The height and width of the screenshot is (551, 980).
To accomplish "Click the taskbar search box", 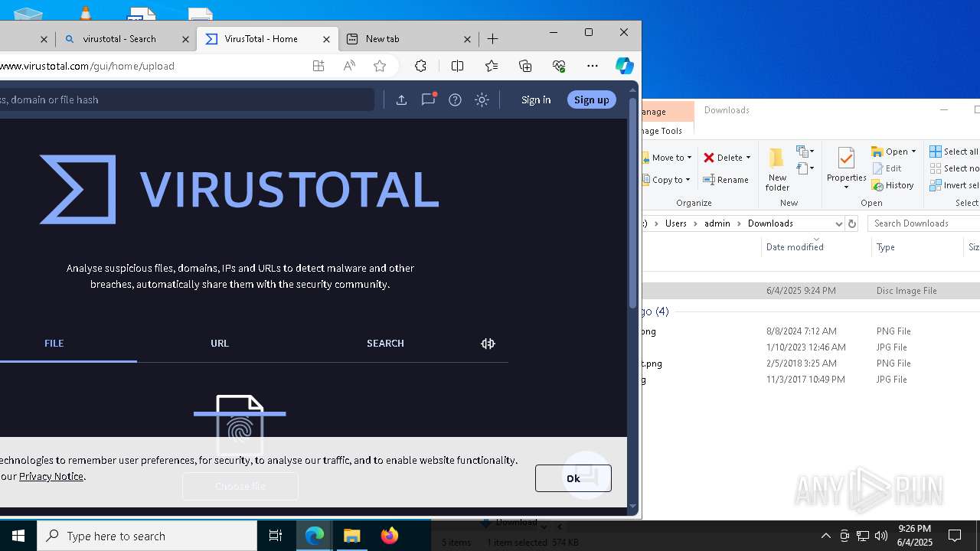I will pyautogui.click(x=147, y=536).
